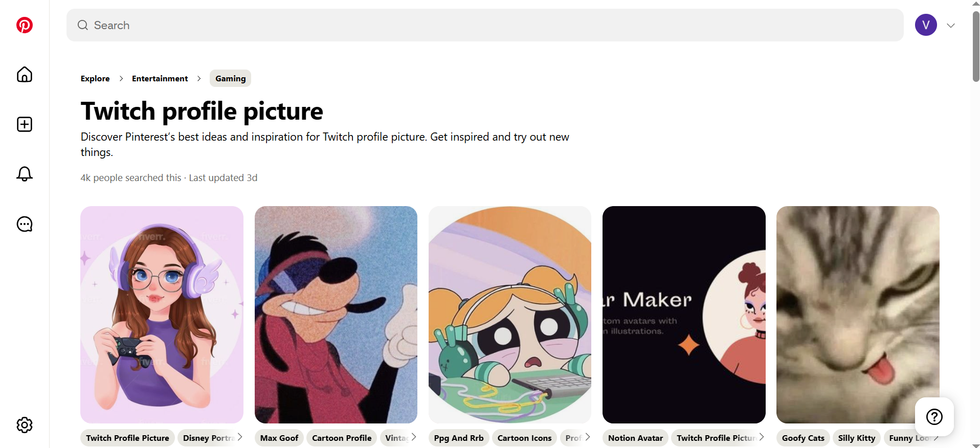This screenshot has width=980, height=448.
Task: Open the Powerpuff Girls gamer pin thumbnail
Action: 509,314
